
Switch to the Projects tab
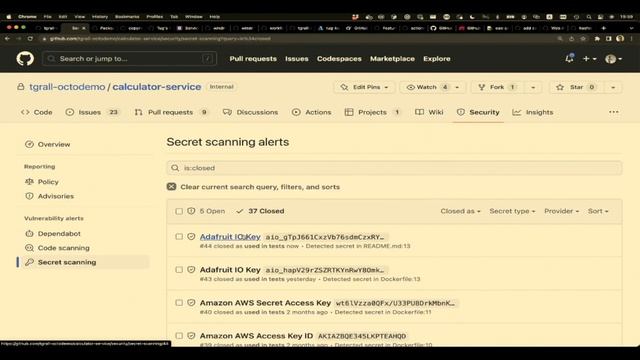pyautogui.click(x=373, y=112)
